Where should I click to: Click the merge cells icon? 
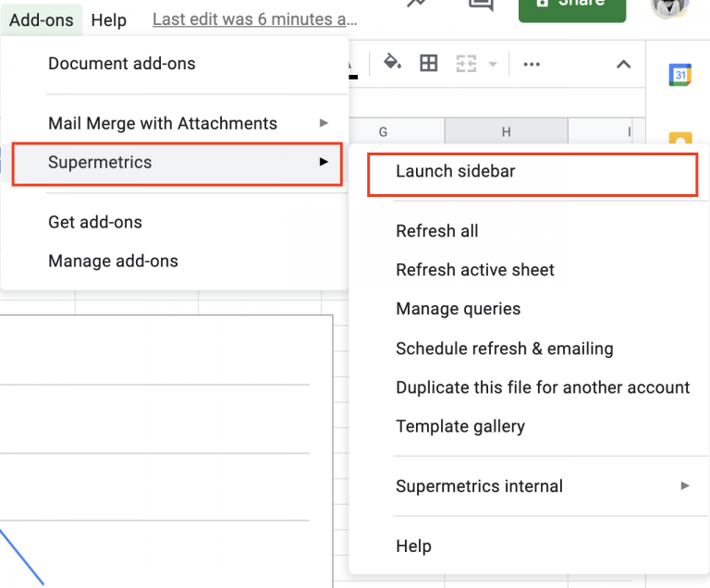(x=466, y=64)
